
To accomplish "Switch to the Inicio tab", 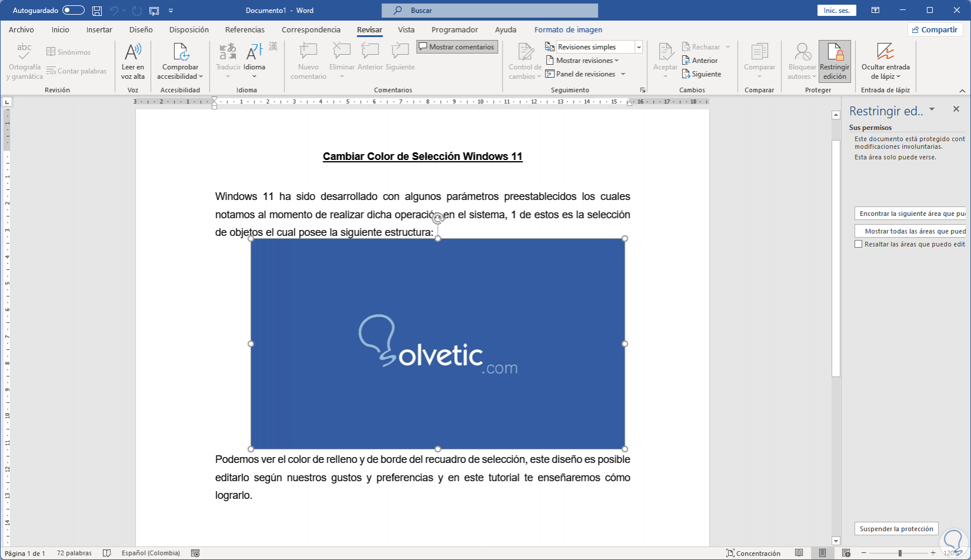I will pyautogui.click(x=60, y=29).
